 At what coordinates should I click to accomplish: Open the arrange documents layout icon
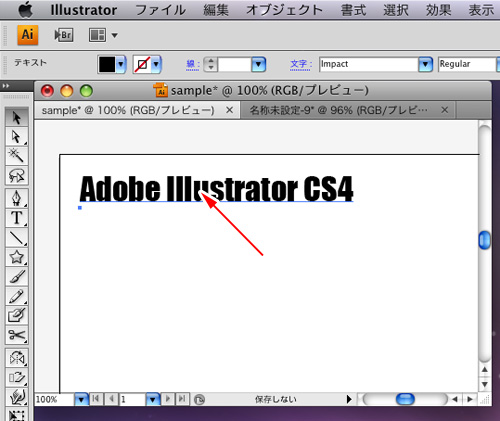point(97,35)
